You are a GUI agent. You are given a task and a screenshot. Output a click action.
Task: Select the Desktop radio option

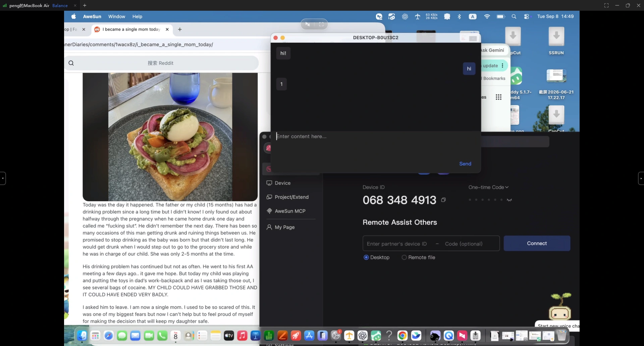(376, 257)
